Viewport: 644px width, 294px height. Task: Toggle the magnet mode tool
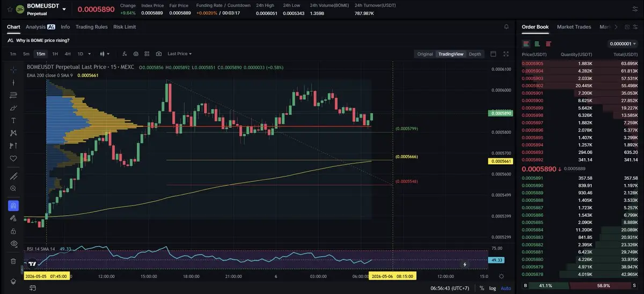(13, 205)
